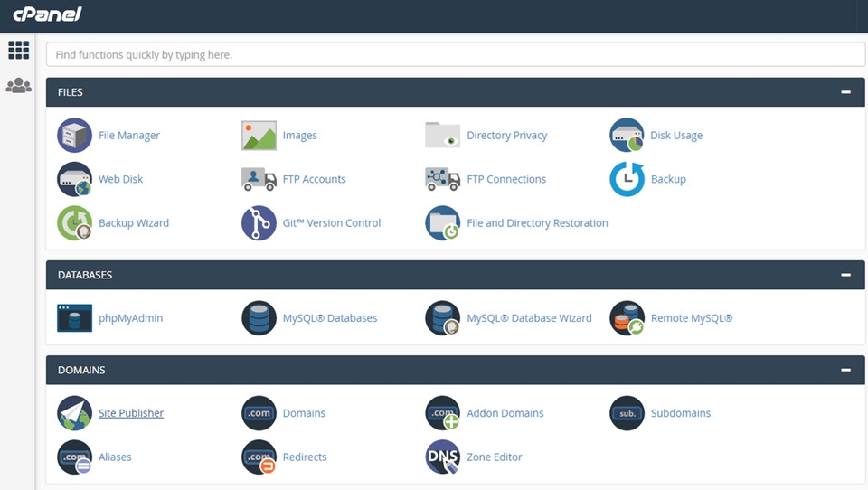
Task: Open the Aliases link
Action: pyautogui.click(x=115, y=457)
